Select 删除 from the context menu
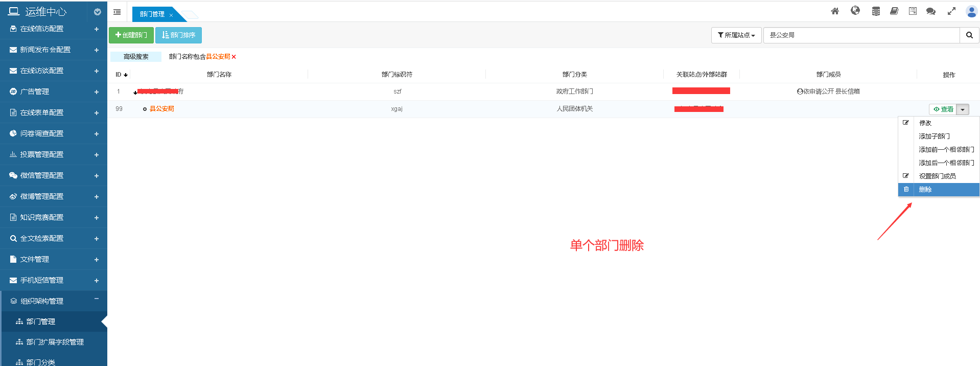The height and width of the screenshot is (366, 980). [925, 190]
